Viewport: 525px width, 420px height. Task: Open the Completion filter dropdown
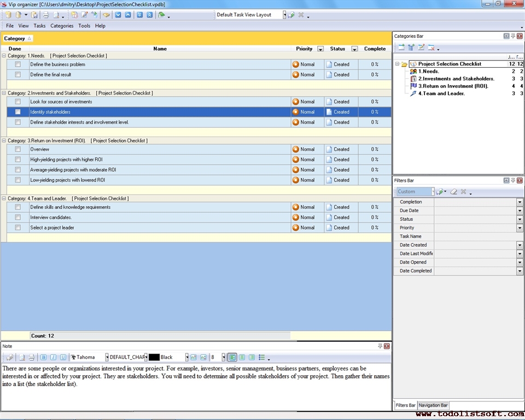tap(520, 202)
